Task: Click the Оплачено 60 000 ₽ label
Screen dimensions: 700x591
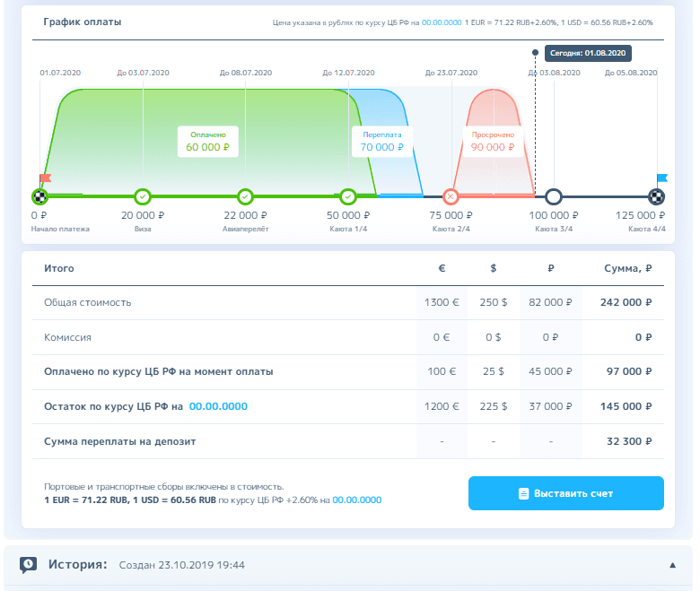Action: pyautogui.click(x=208, y=141)
